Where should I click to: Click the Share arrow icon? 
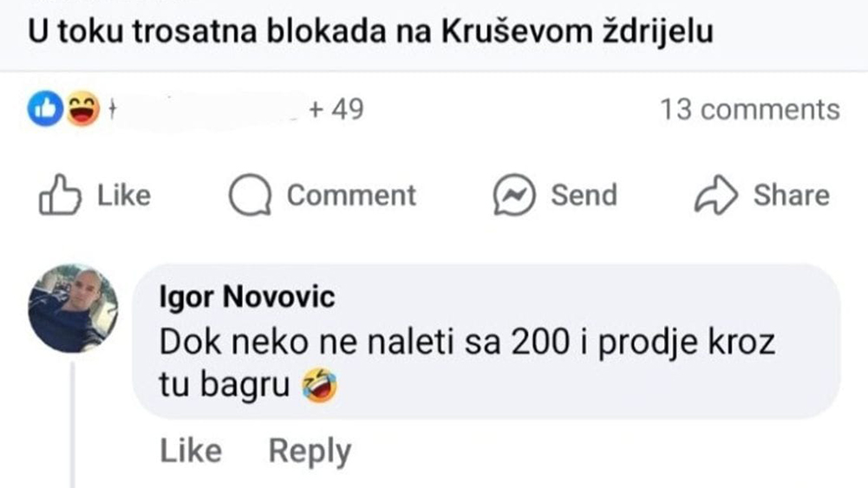[x=715, y=196]
